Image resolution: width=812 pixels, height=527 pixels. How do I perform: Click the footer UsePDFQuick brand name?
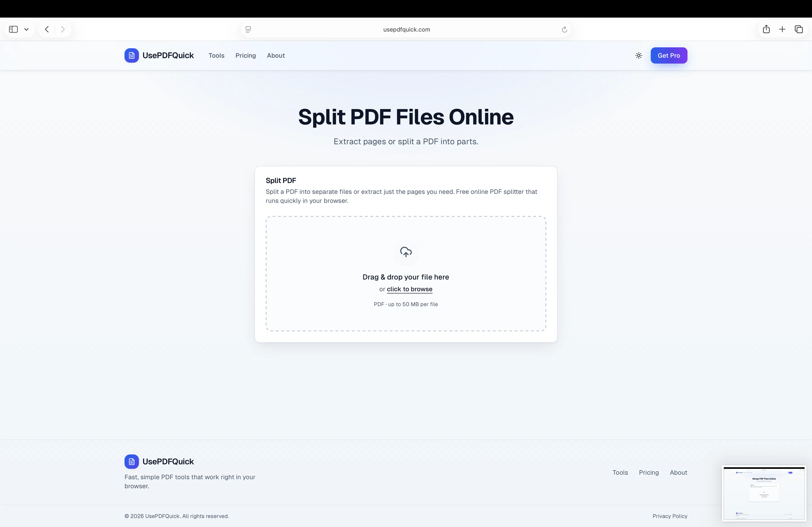[x=168, y=462]
